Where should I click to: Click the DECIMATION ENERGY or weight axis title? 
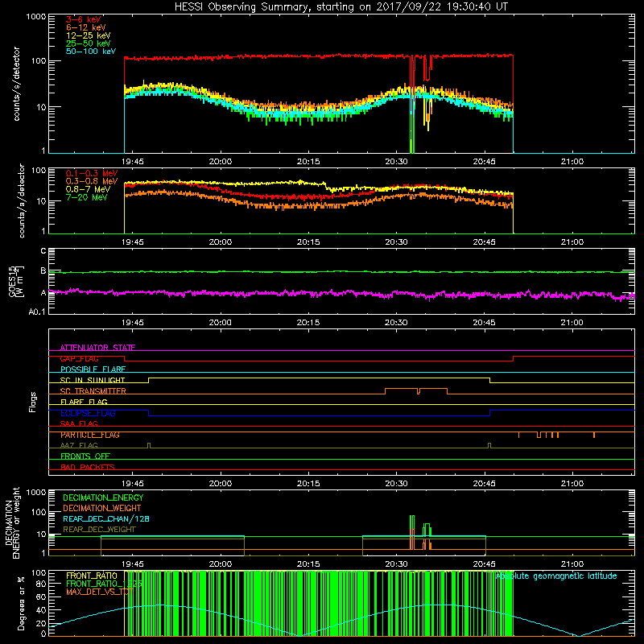click(12, 522)
